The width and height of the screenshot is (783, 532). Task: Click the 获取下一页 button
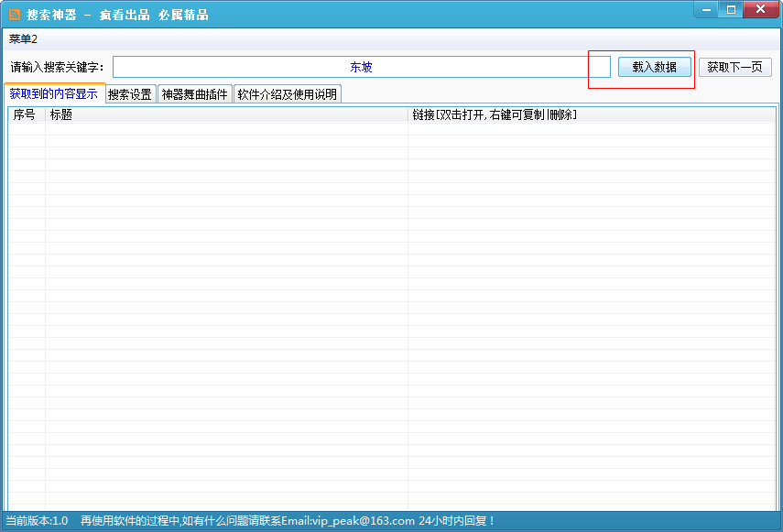[735, 66]
